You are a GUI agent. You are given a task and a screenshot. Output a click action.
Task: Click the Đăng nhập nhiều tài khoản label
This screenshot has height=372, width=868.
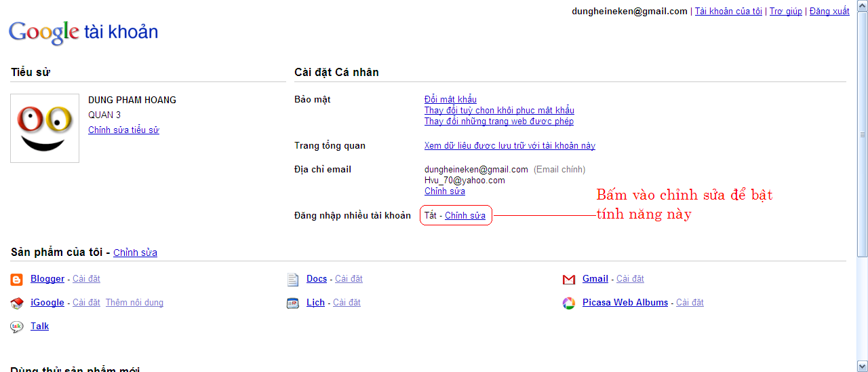point(353,216)
